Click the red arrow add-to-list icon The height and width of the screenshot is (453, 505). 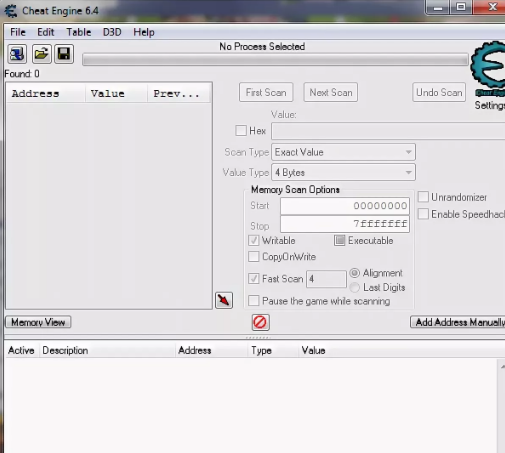(x=224, y=300)
